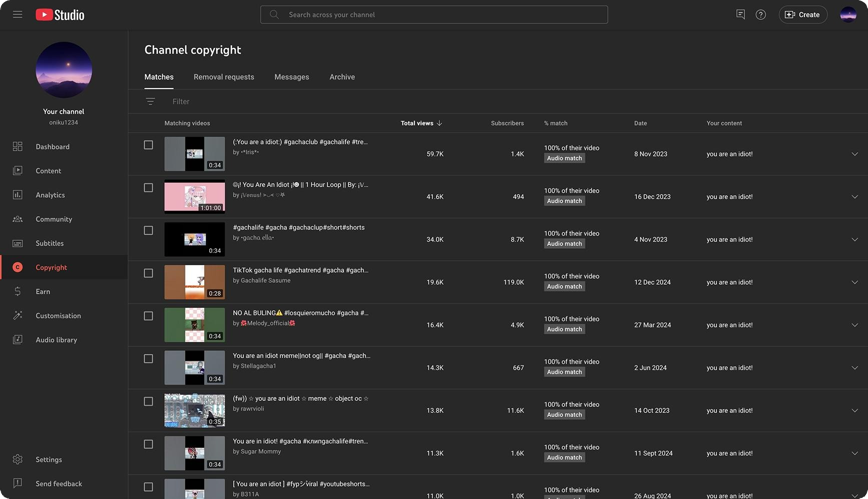The image size is (868, 499).
Task: Click the Create button
Action: click(x=802, y=15)
